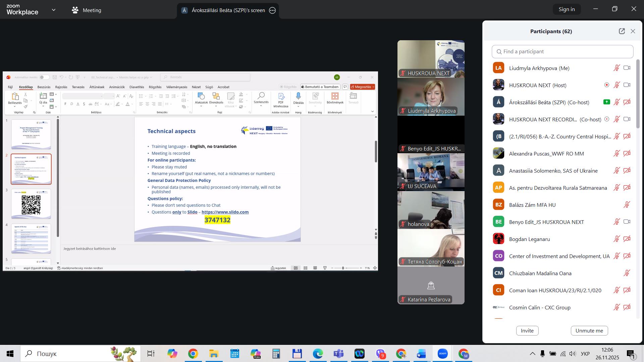Click the УКР keyboard language indicator
Viewport: 644px width, 362px height.
coord(585,354)
